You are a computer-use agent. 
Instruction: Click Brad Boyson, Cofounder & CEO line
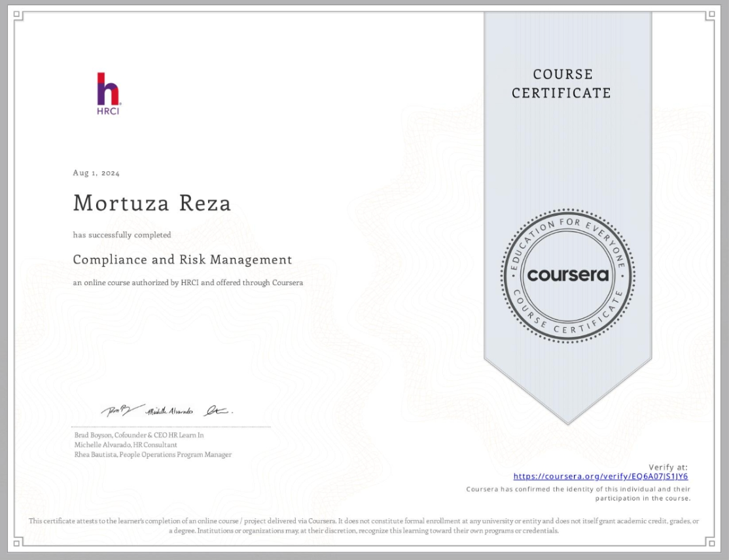click(139, 435)
